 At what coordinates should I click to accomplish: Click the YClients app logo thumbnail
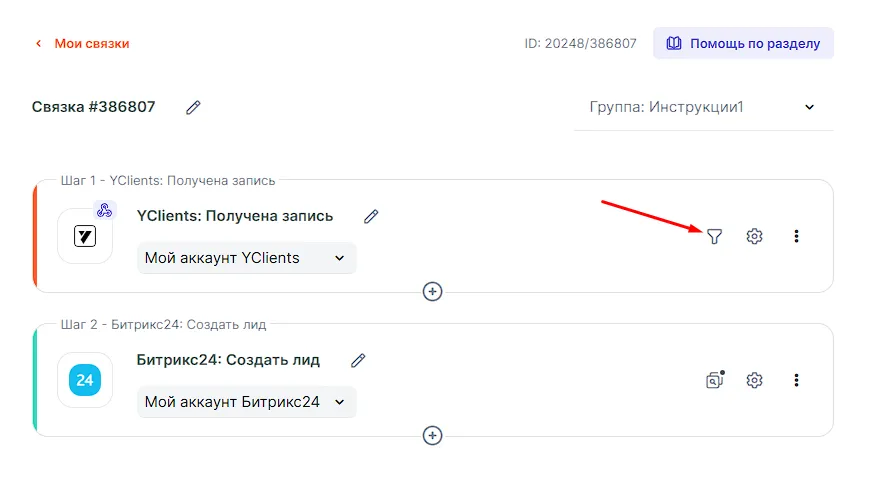[x=85, y=237]
